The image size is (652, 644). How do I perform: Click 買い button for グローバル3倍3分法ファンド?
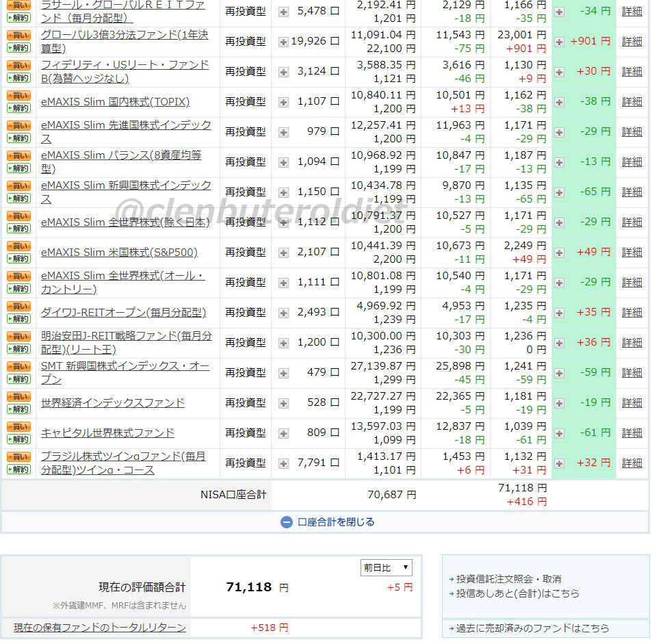tap(18, 36)
